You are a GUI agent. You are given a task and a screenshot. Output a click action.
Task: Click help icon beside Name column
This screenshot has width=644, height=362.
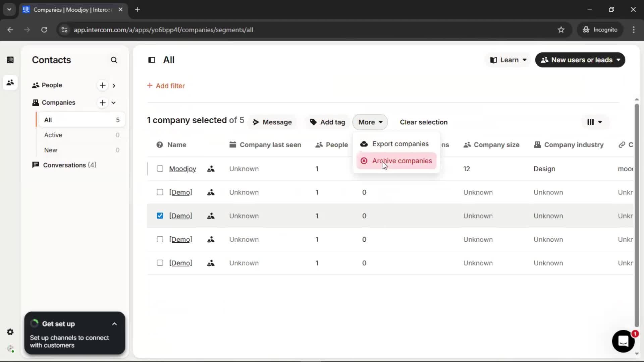tap(160, 145)
